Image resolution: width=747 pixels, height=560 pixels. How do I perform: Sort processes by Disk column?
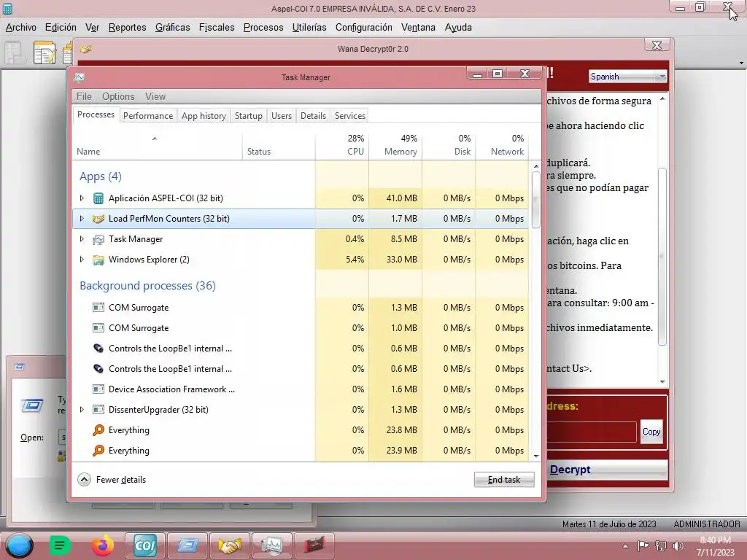tap(449, 145)
